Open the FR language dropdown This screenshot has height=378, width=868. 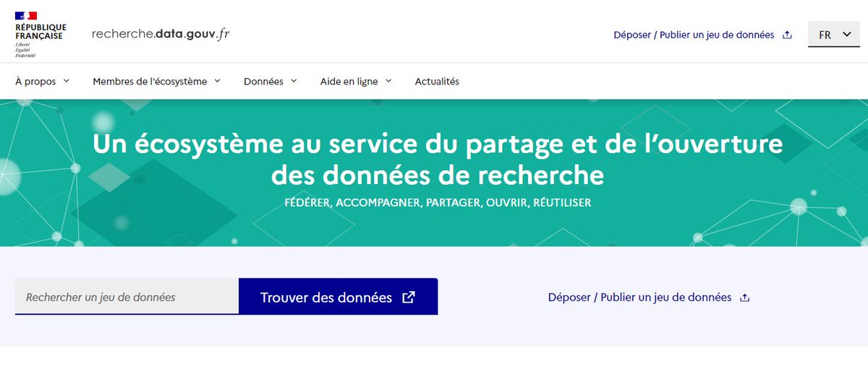point(833,34)
